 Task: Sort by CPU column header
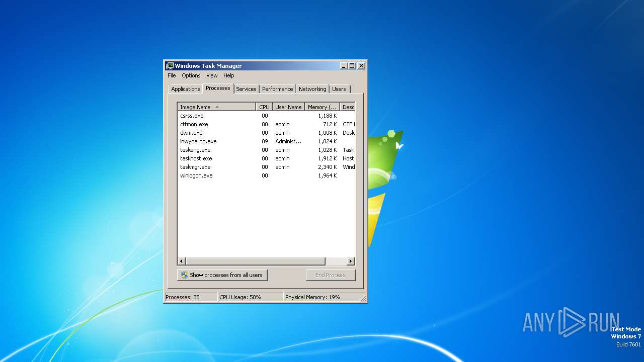coord(264,107)
